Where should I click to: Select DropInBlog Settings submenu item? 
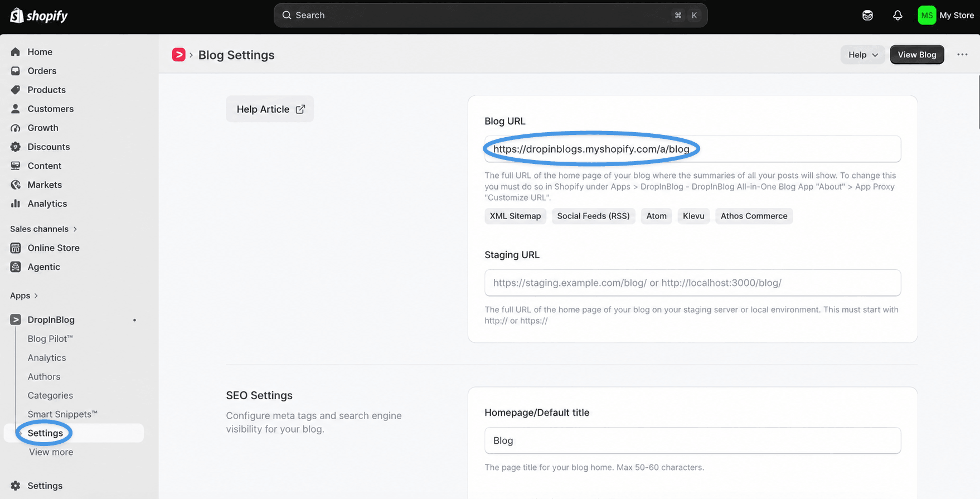click(x=74, y=433)
